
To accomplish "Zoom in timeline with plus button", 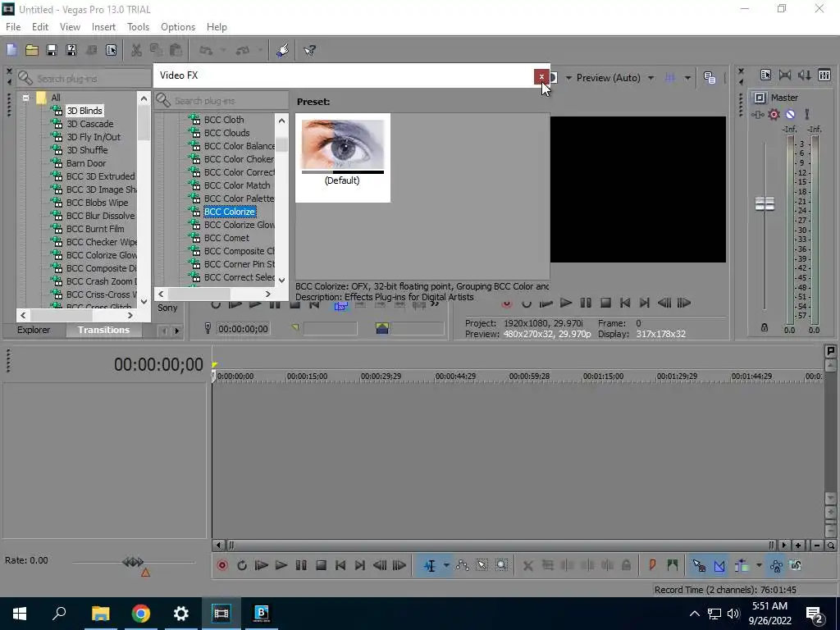I will click(798, 546).
